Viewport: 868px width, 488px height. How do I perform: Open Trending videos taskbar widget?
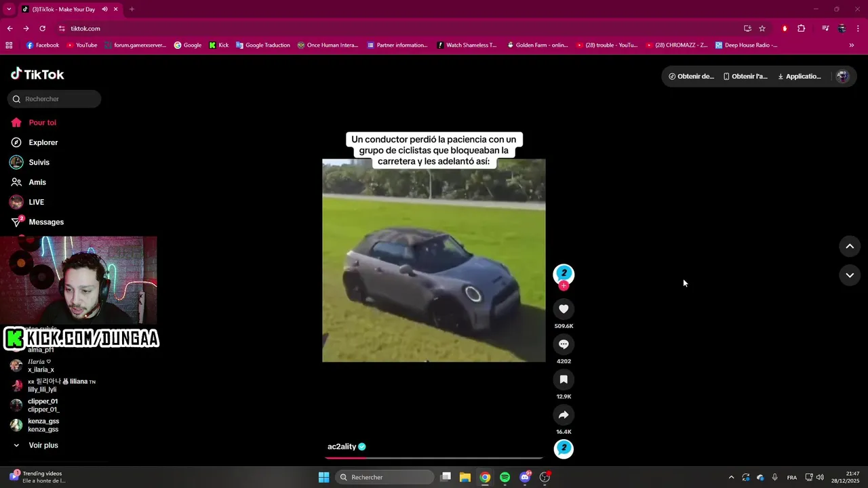coord(38,477)
